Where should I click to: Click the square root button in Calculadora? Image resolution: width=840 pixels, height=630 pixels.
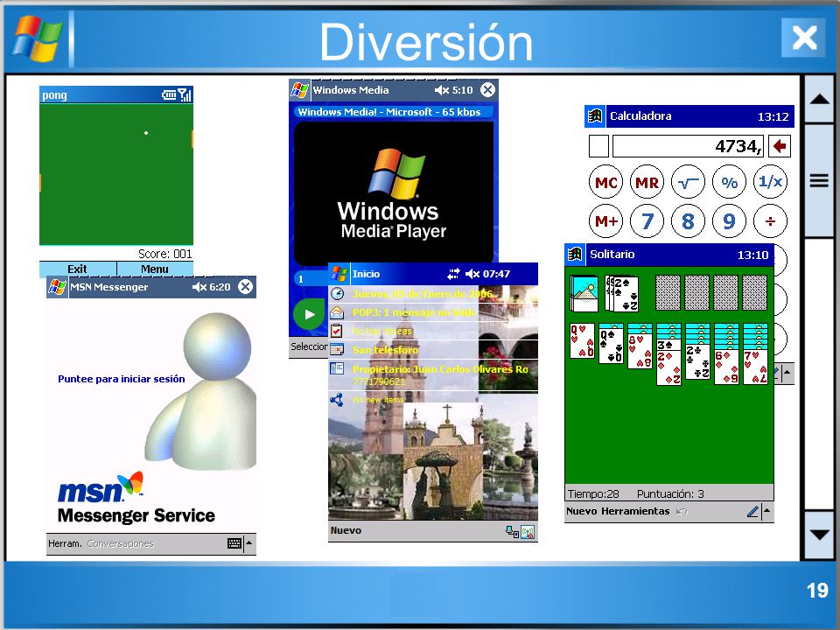click(688, 182)
